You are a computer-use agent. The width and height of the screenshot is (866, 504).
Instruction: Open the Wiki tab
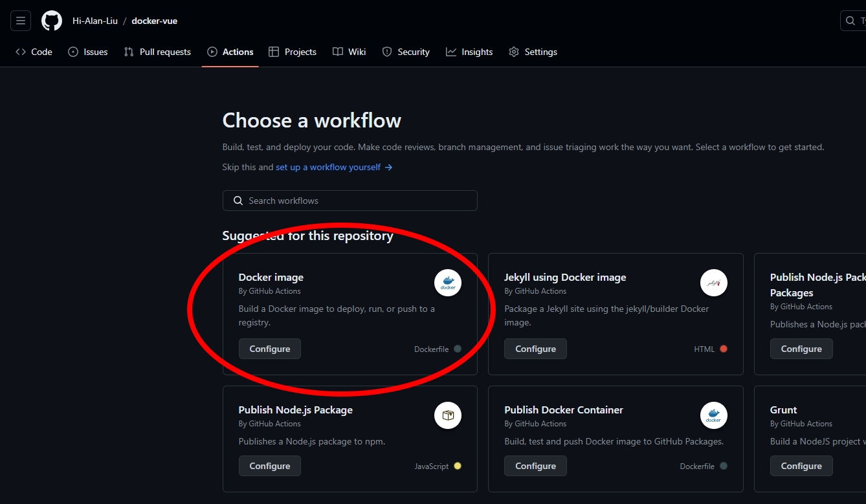tap(350, 52)
